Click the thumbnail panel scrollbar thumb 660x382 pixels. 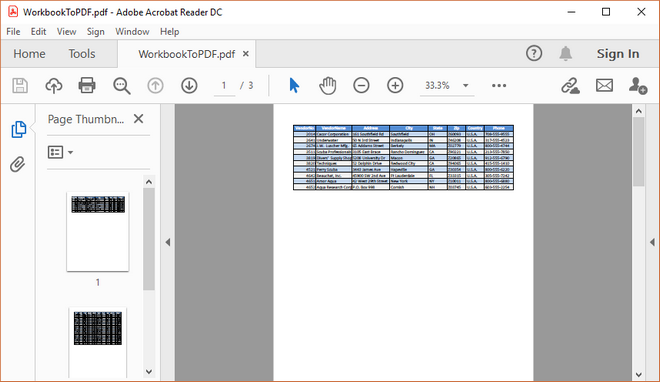pyautogui.click(x=149, y=239)
